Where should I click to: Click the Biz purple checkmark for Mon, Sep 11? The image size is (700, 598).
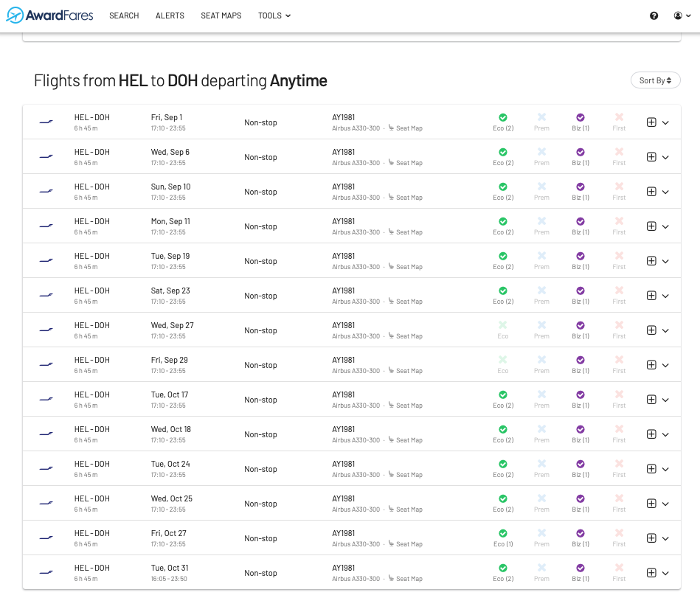[581, 222]
